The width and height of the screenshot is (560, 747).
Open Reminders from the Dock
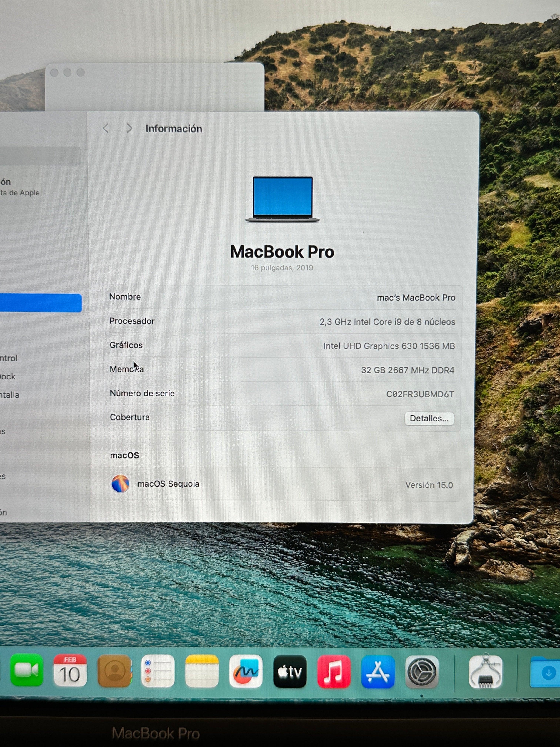[158, 671]
